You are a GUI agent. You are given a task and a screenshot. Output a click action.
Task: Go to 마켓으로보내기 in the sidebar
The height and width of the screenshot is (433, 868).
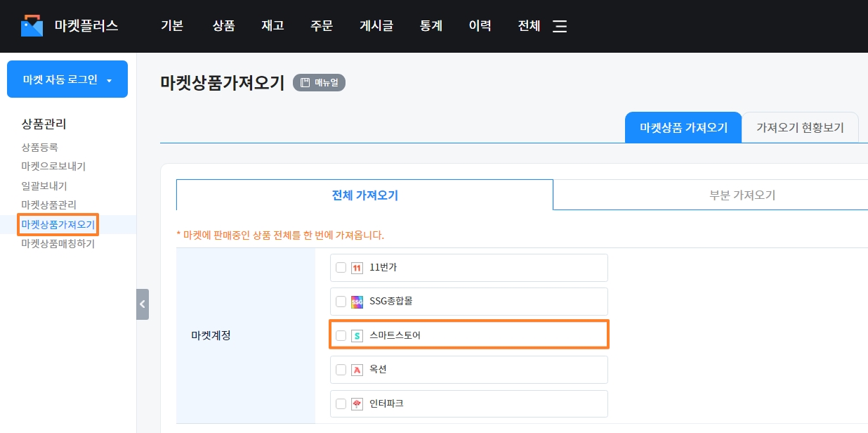pos(53,167)
